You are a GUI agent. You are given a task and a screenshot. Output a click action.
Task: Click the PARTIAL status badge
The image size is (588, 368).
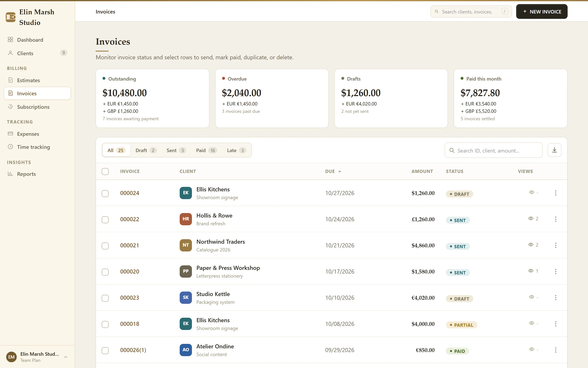[461, 325]
